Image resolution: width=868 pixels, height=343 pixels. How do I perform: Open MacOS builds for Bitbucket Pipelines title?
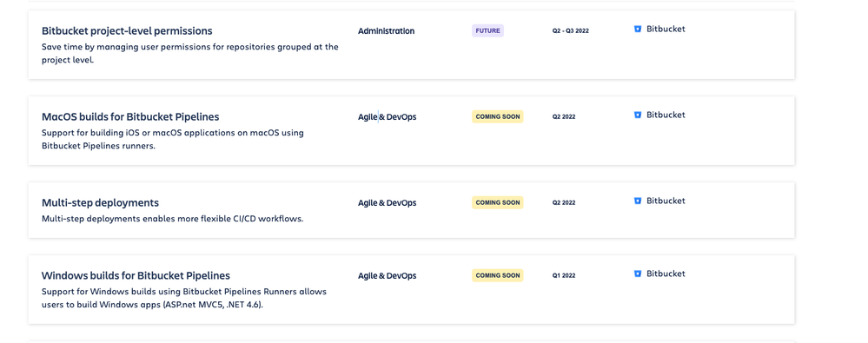point(130,116)
